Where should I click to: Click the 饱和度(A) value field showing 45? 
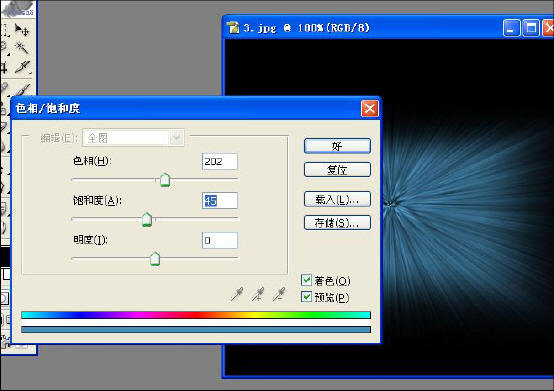(x=220, y=201)
